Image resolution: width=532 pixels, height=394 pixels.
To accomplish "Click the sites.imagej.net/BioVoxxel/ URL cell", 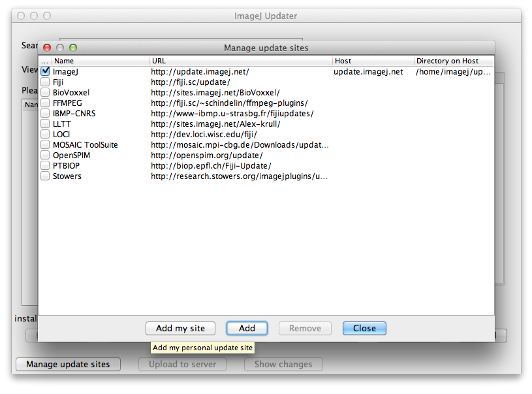I will [x=215, y=93].
